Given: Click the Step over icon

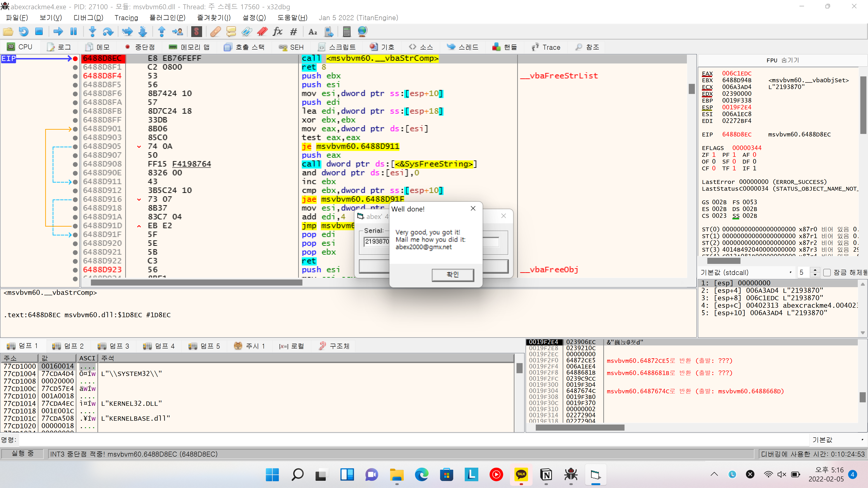Looking at the screenshot, I should [108, 32].
